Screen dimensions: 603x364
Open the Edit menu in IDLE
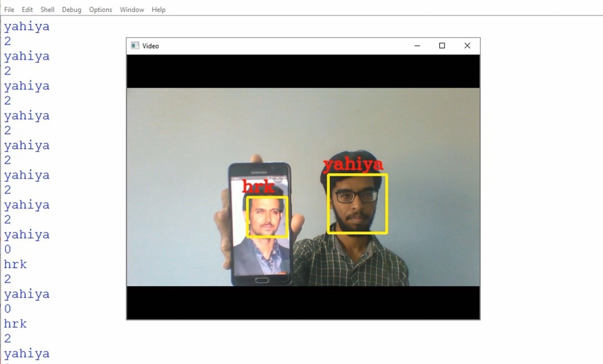click(x=27, y=9)
